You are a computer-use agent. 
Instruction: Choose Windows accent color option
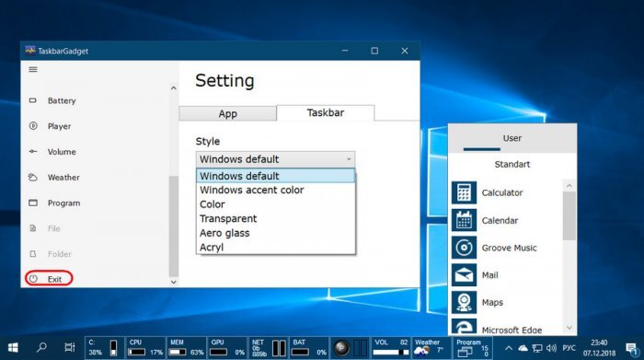pos(275,190)
